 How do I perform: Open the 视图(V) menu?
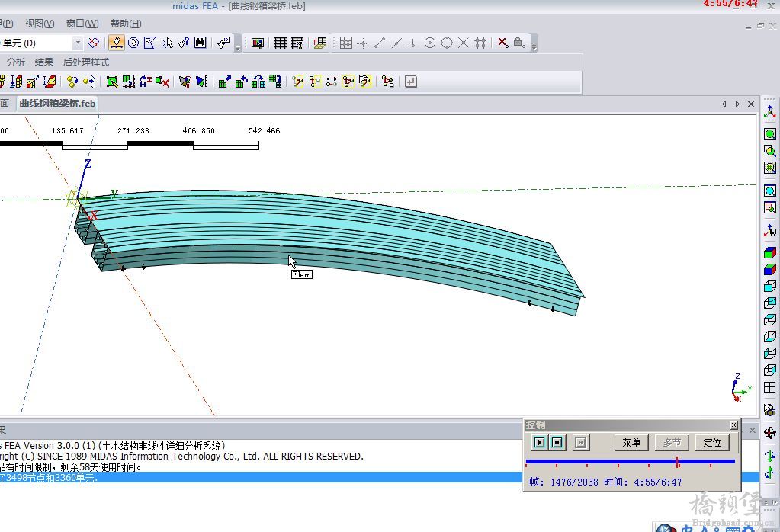click(x=40, y=24)
